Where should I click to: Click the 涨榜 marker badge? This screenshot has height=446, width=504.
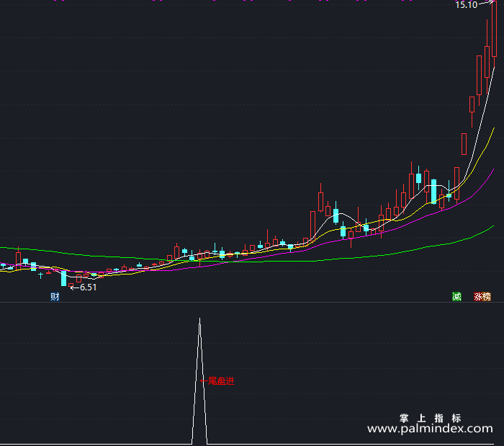482,296
